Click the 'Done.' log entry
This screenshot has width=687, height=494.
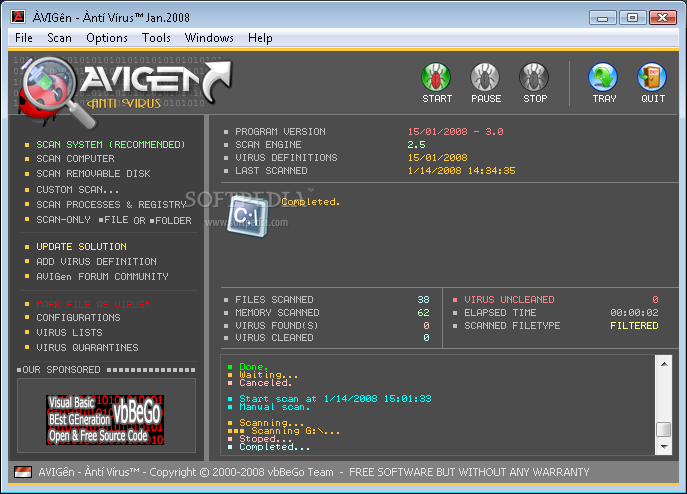point(254,366)
